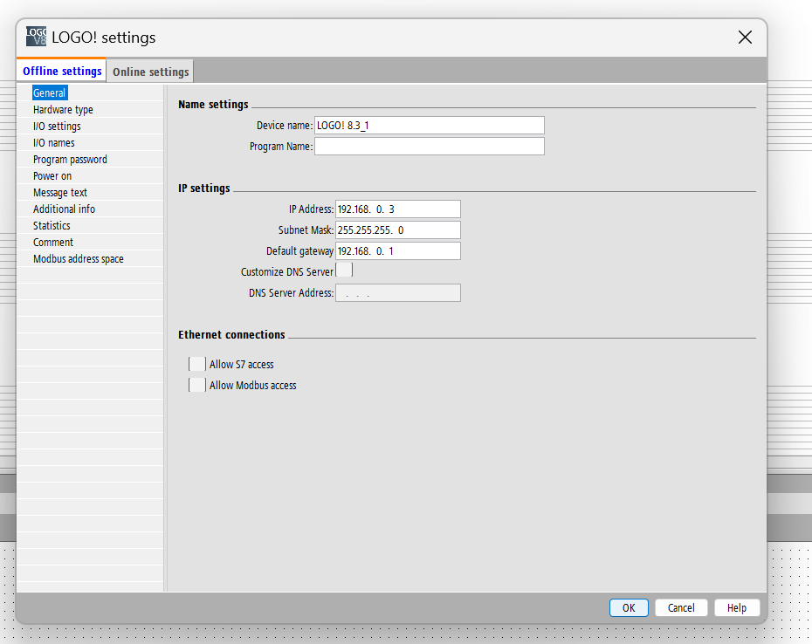Image resolution: width=812 pixels, height=644 pixels.
Task: Click the IP settings heading
Action: point(204,188)
